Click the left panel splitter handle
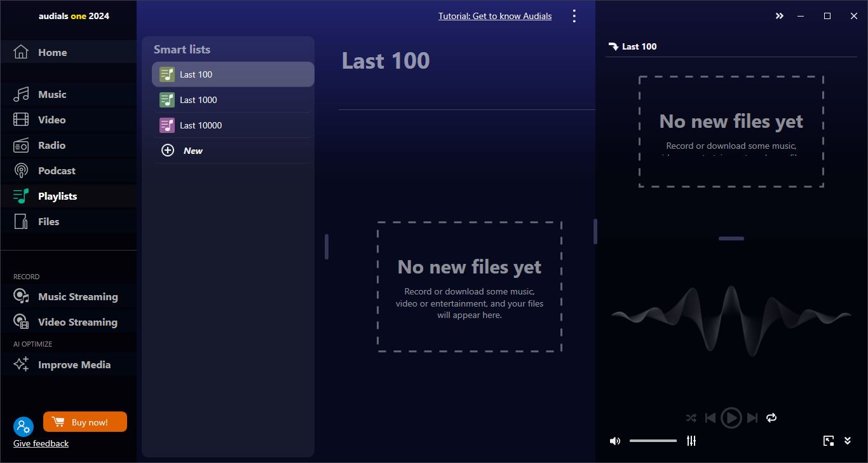The image size is (868, 463). tap(327, 247)
